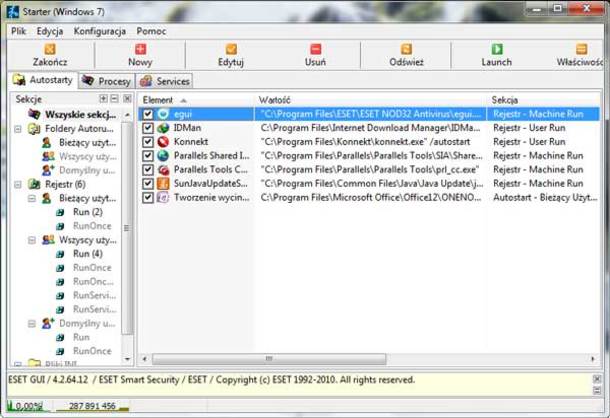The width and height of the screenshot is (610, 418).
Task: Click the Zakończ toolbar icon
Action: (50, 49)
